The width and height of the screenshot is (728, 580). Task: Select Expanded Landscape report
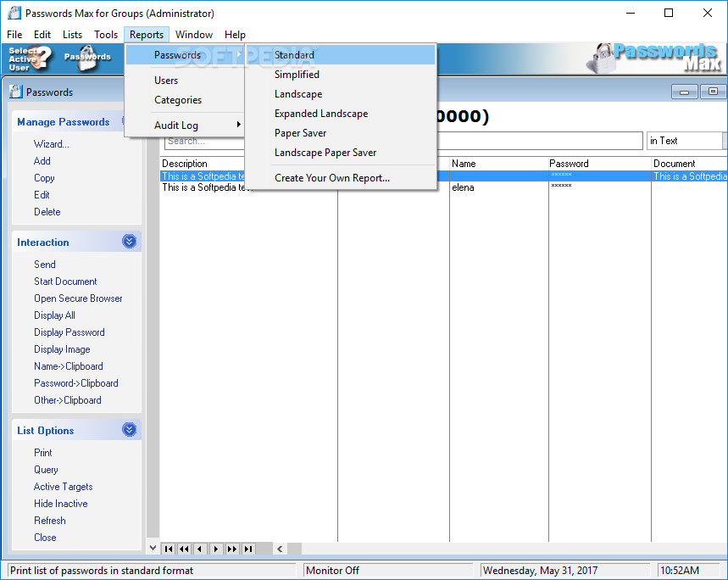(x=341, y=114)
